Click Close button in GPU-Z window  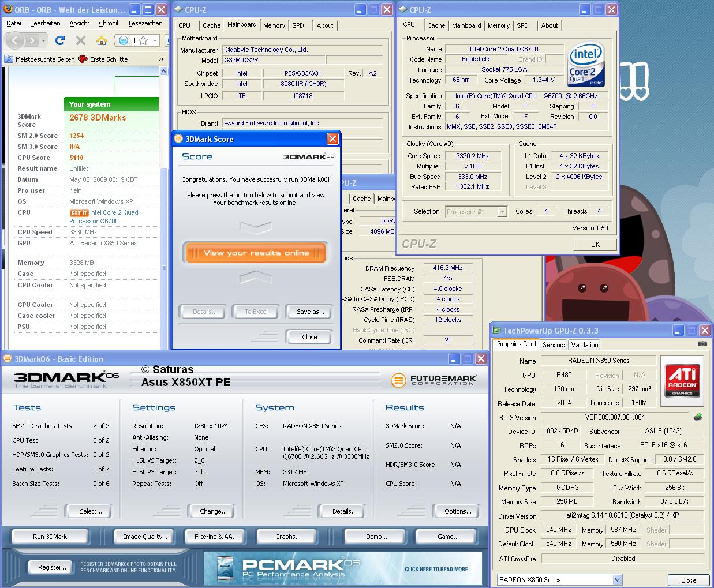(688, 580)
